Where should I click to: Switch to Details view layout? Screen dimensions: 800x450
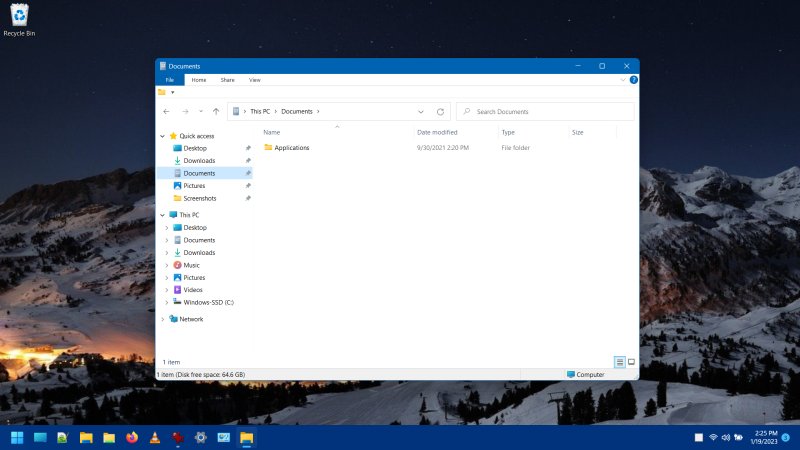point(620,361)
